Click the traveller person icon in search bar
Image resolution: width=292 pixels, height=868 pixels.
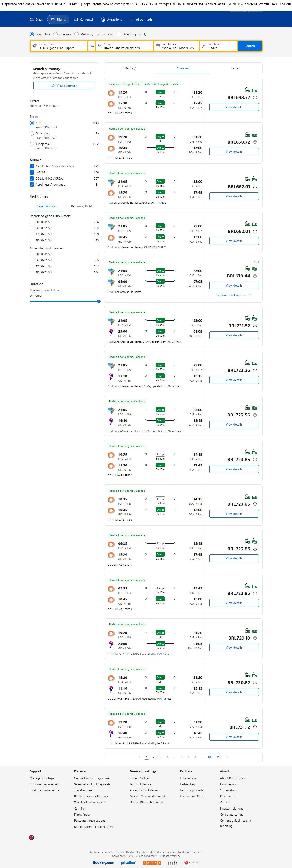click(204, 46)
